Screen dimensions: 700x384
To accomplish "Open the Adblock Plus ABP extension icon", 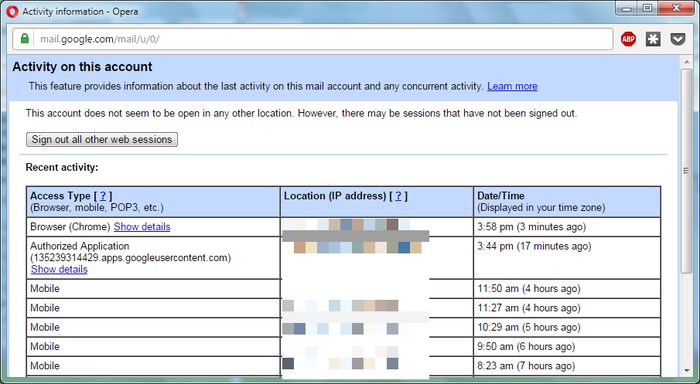I will click(x=628, y=39).
